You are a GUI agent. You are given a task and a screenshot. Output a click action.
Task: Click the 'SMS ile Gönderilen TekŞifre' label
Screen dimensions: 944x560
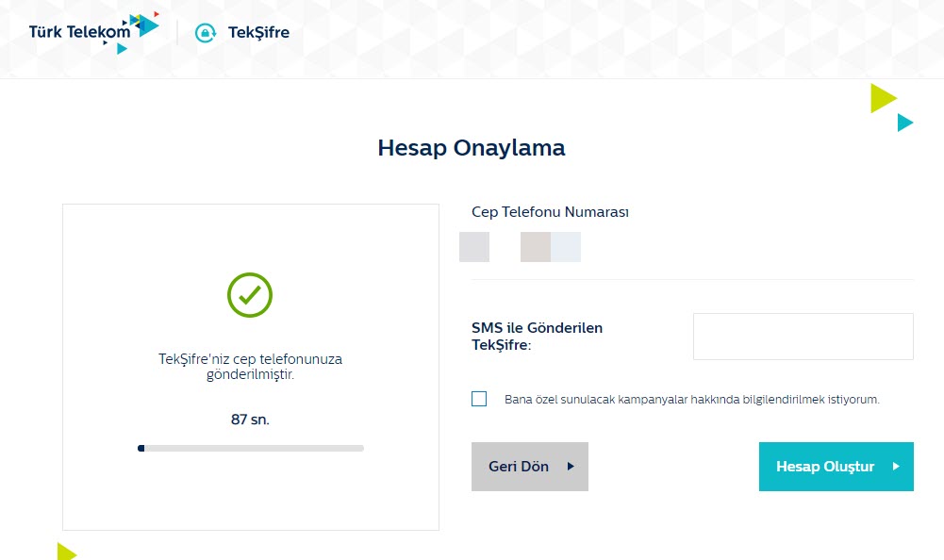pos(537,337)
